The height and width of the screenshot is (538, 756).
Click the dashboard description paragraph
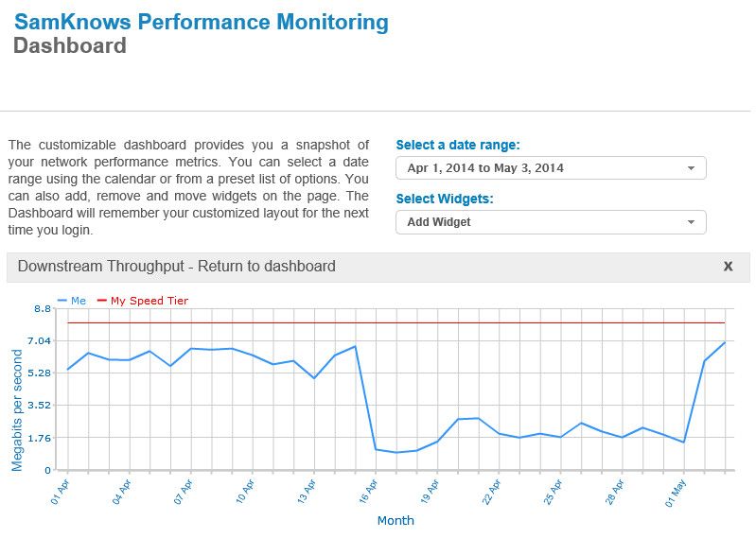(x=188, y=187)
